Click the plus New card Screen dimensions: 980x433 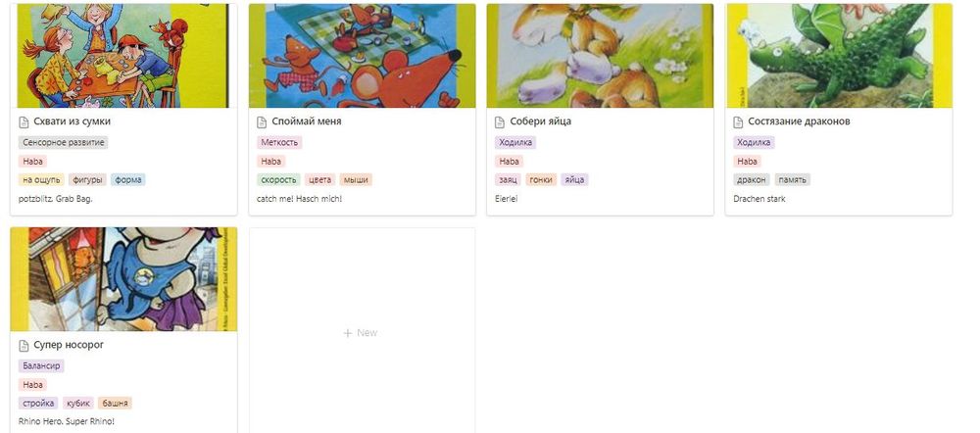click(362, 332)
